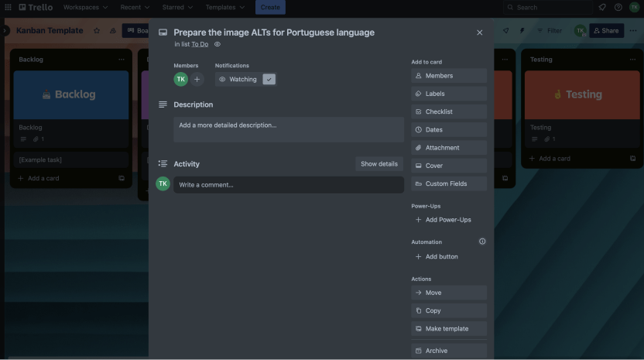This screenshot has height=360, width=644.
Task: Create from template icon in Backlog
Action: (122, 178)
